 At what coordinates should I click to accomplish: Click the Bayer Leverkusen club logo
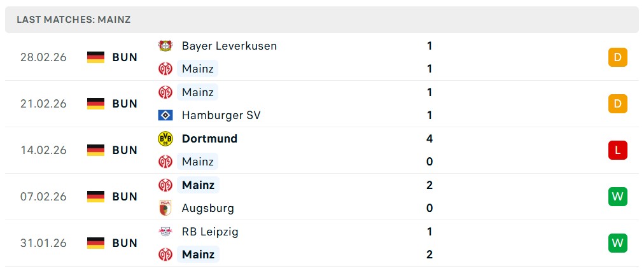click(165, 46)
